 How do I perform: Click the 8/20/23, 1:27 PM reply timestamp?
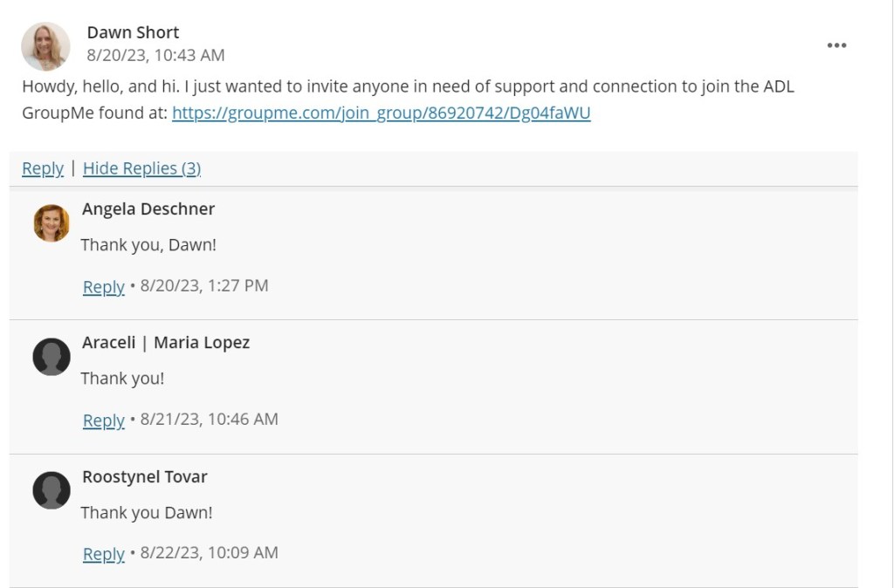(204, 285)
